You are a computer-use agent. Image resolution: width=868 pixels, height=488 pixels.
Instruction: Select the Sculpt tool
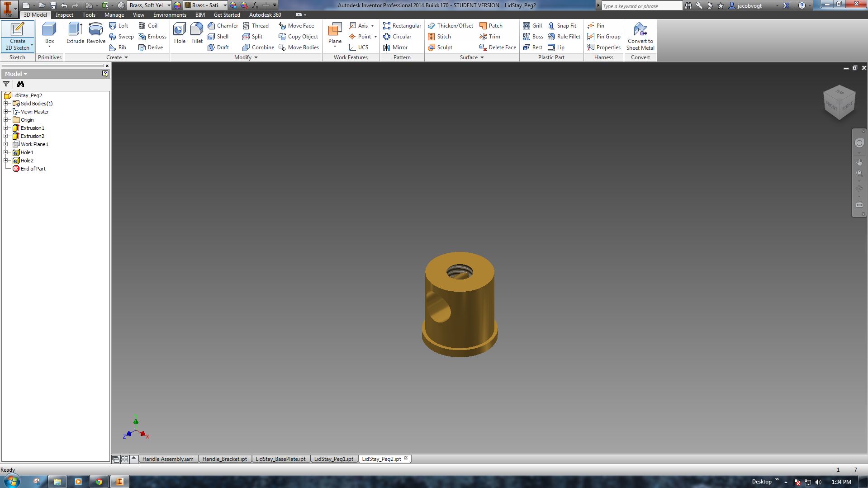tap(440, 47)
